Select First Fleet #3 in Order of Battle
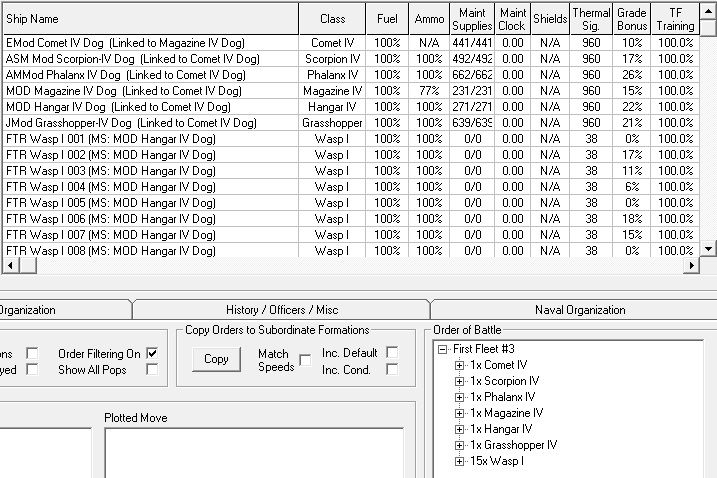The width and height of the screenshot is (717, 478). click(x=484, y=349)
